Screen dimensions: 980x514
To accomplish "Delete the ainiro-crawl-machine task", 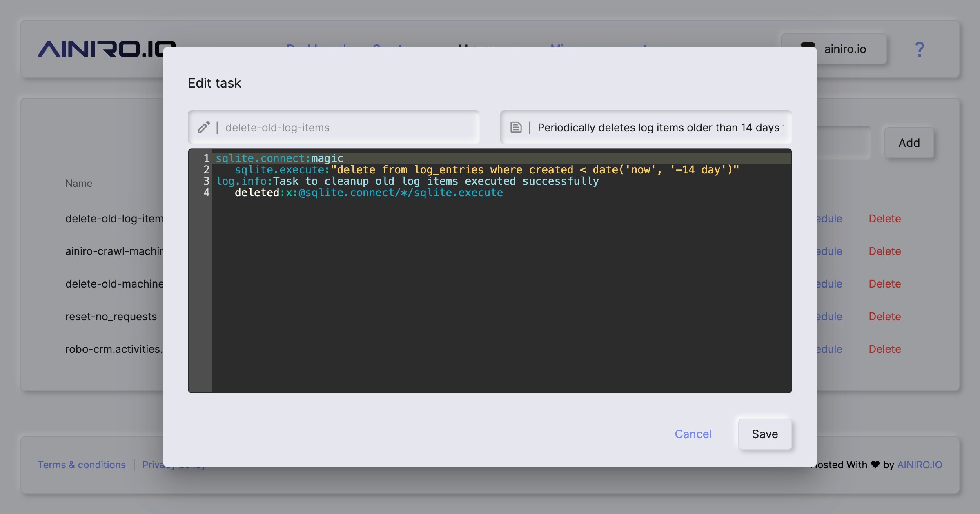I will click(x=884, y=251).
